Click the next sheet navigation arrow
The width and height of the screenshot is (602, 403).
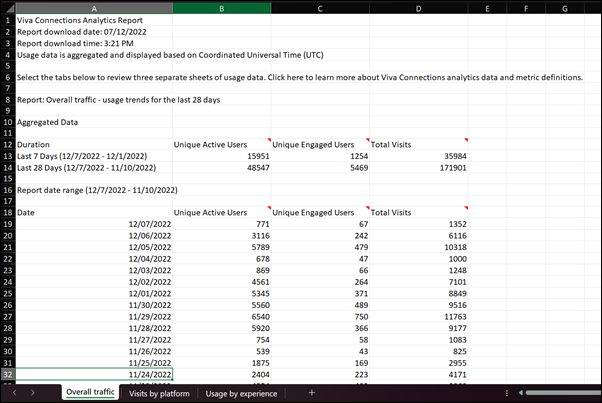(x=33, y=393)
